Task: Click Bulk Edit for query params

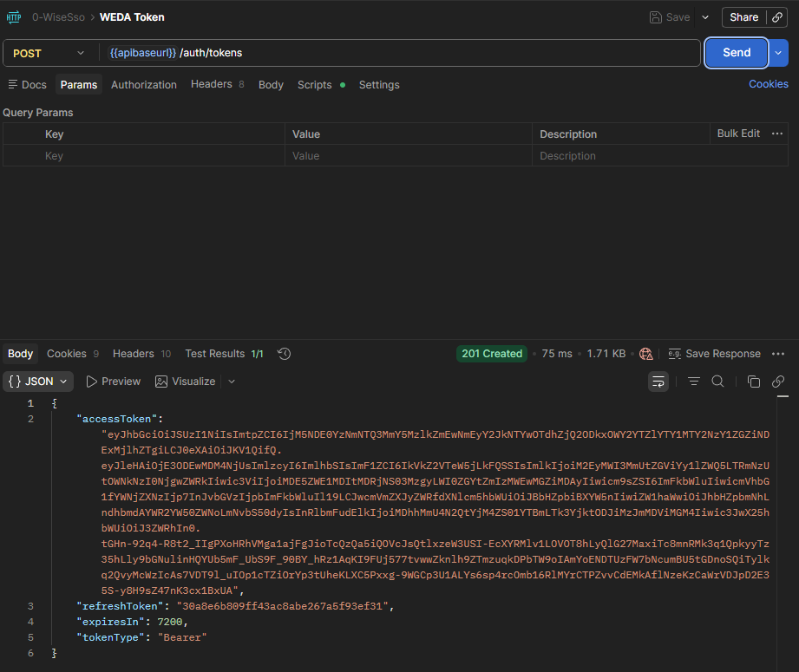Action: click(x=738, y=134)
